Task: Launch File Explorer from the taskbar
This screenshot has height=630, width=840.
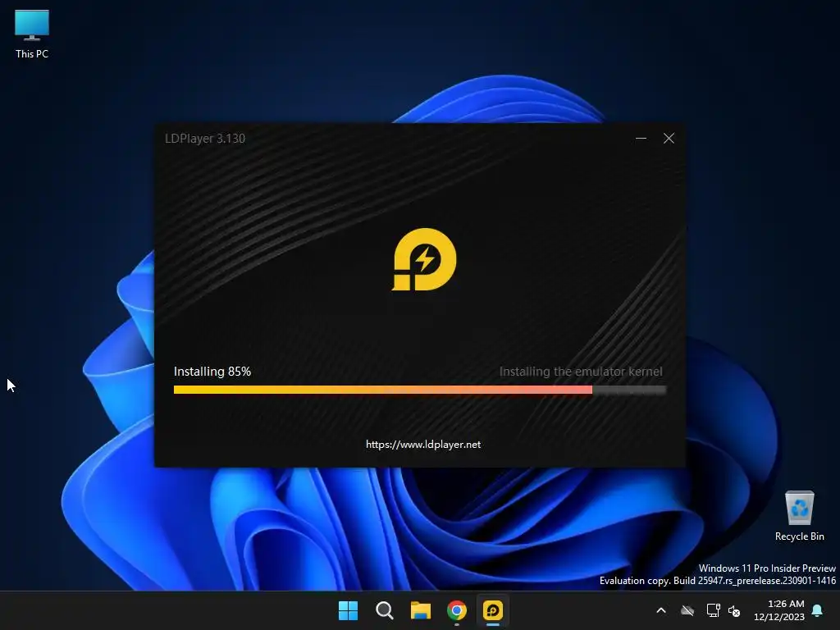Action: (421, 610)
